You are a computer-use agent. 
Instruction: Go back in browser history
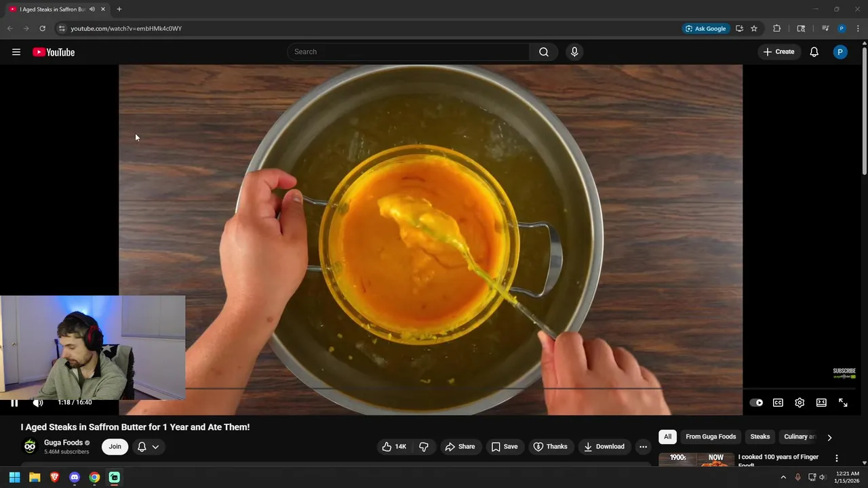point(9,28)
